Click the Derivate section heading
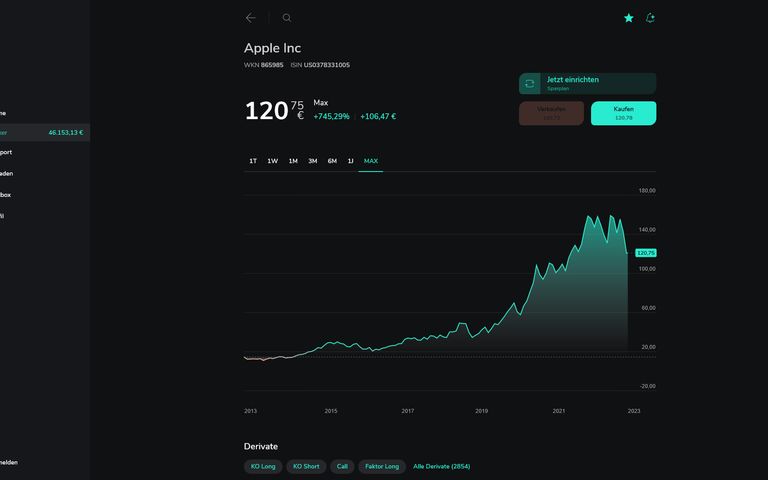This screenshot has height=480, width=768. click(261, 447)
